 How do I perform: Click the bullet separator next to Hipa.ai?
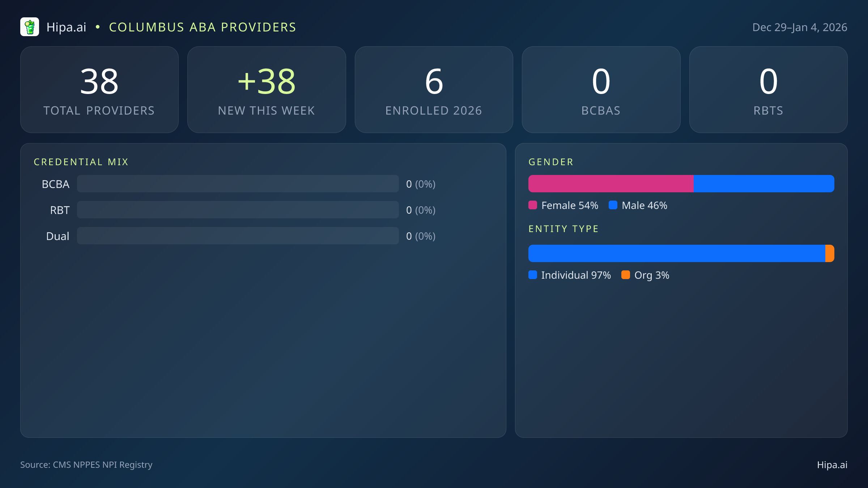pyautogui.click(x=97, y=27)
